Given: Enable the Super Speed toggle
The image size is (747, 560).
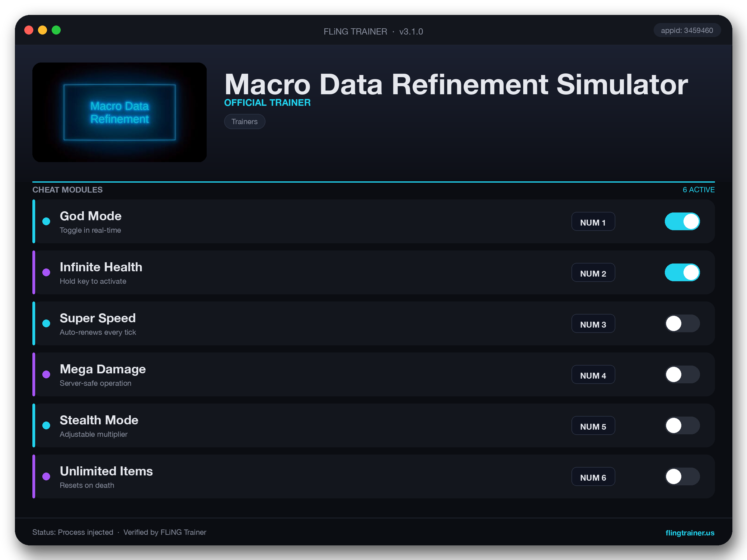Looking at the screenshot, I should click(x=682, y=323).
